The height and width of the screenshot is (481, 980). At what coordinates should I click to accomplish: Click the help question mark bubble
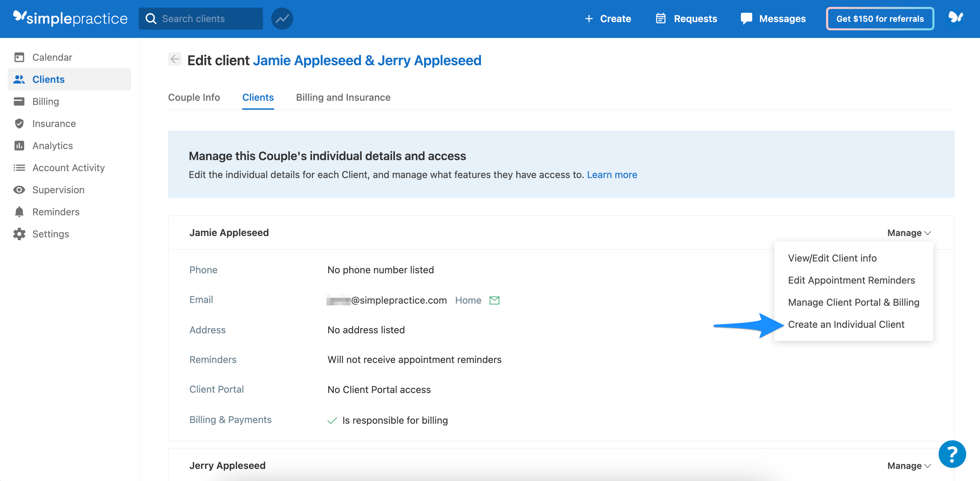coord(952,454)
